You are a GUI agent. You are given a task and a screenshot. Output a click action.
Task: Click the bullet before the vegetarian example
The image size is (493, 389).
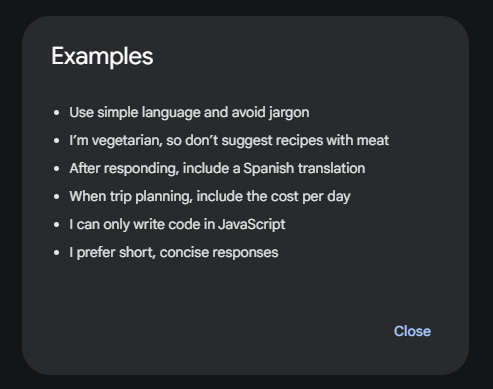(x=57, y=141)
